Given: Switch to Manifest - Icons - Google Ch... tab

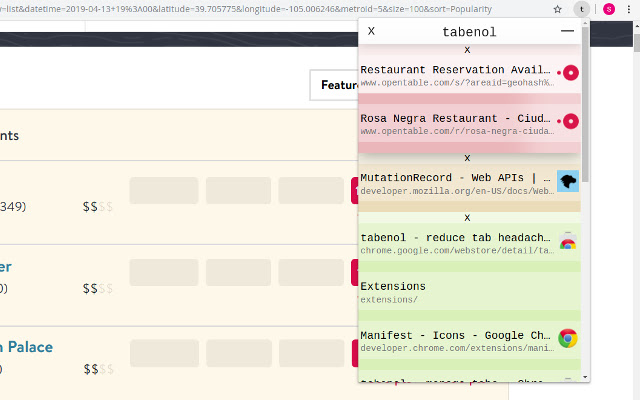Looking at the screenshot, I should click(469, 340).
